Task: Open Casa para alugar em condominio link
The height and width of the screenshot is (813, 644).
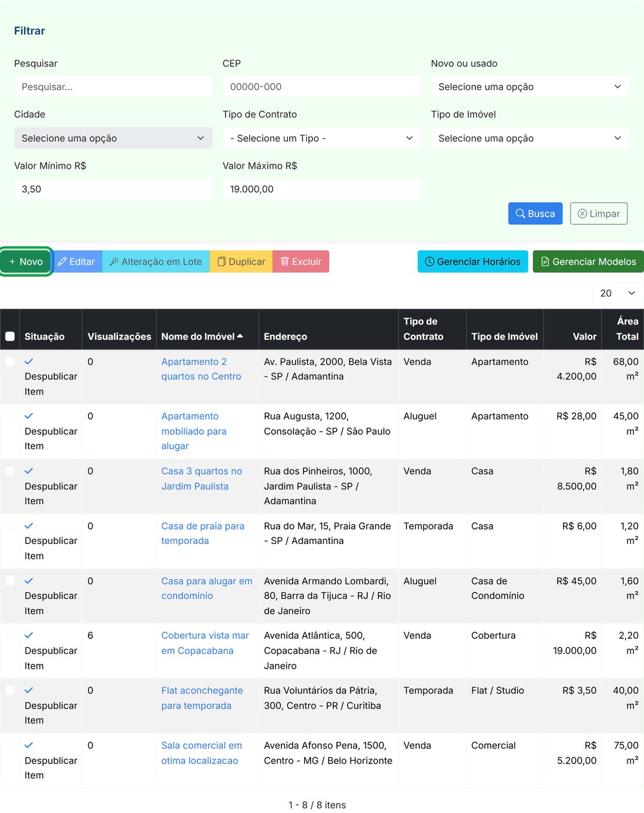Action: [206, 588]
